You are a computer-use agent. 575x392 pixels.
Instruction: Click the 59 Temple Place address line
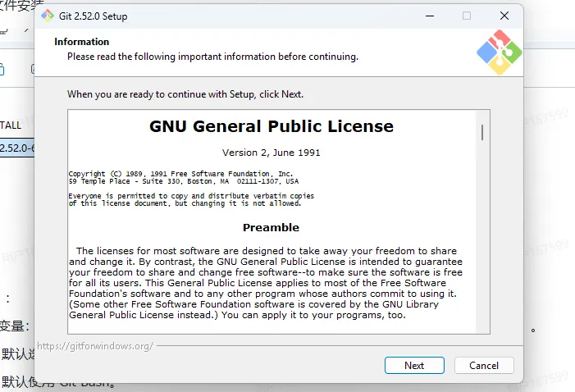[184, 181]
